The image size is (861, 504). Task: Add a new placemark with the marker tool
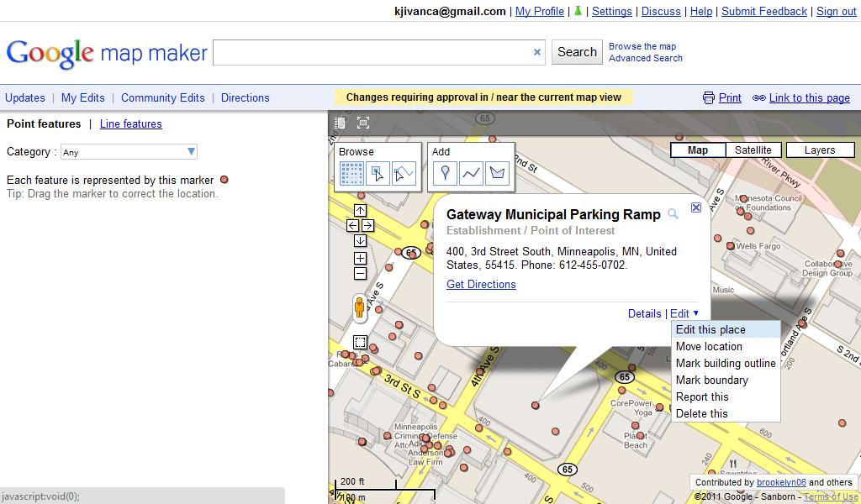(445, 173)
